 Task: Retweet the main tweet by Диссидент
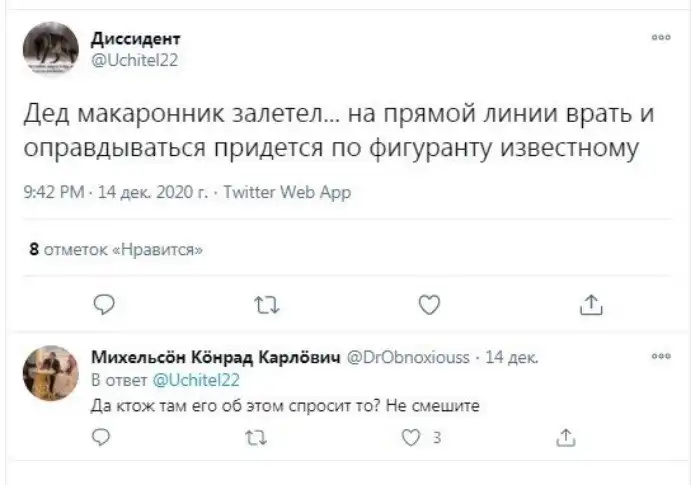pyautogui.click(x=267, y=305)
